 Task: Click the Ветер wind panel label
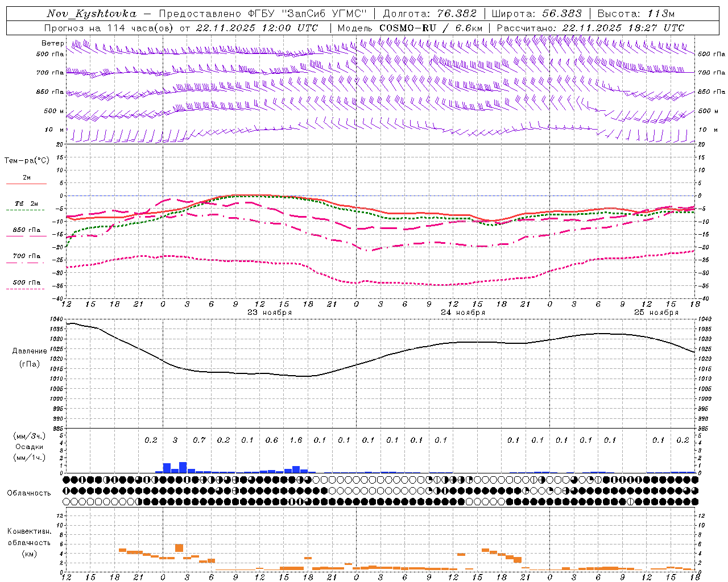click(53, 43)
